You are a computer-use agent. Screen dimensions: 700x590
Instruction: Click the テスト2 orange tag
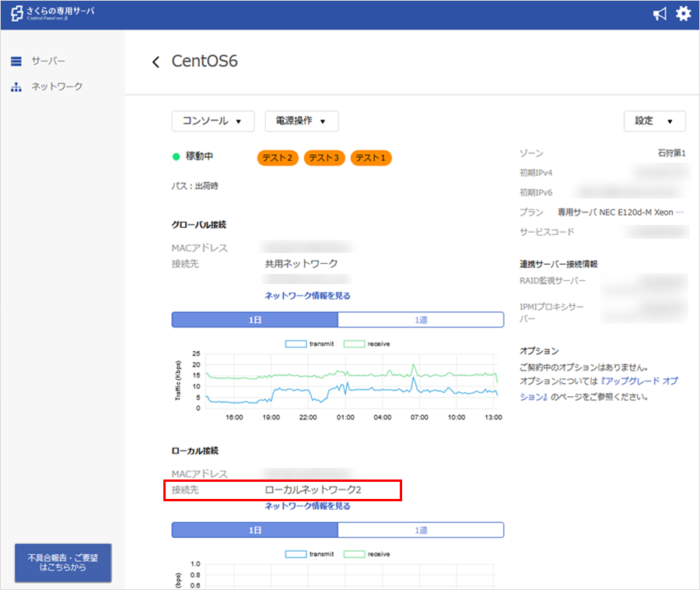278,158
